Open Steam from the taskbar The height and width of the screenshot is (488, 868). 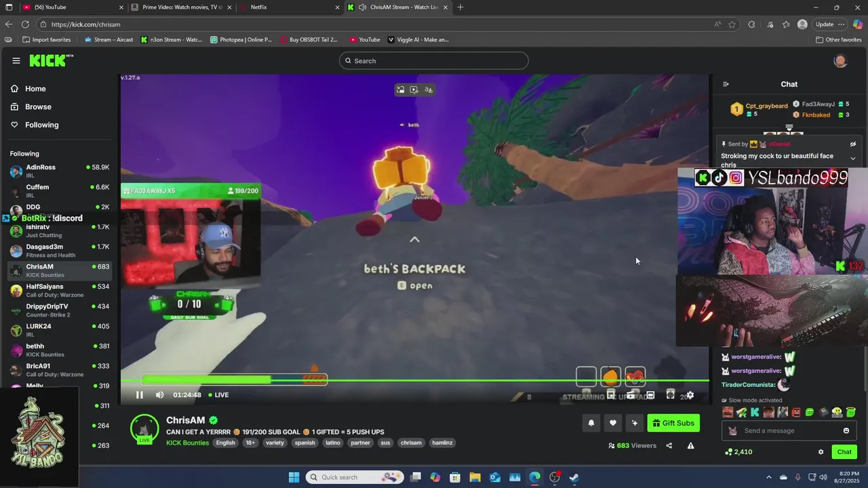click(x=574, y=477)
